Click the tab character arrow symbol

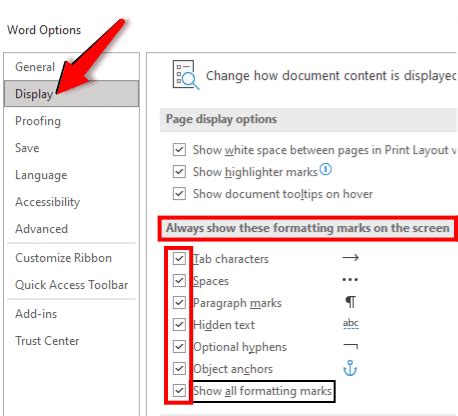coord(350,258)
